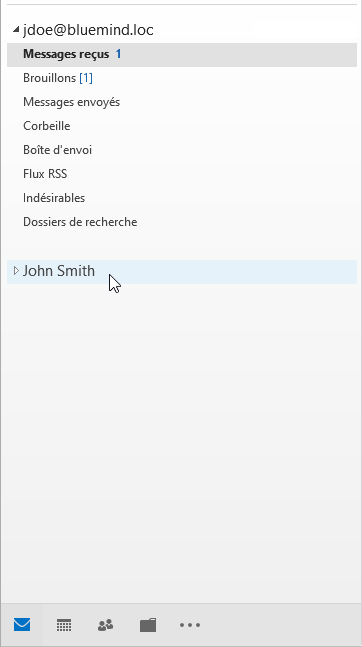Expand the John Smith mailbox triangle
The height and width of the screenshot is (647, 362).
point(16,271)
